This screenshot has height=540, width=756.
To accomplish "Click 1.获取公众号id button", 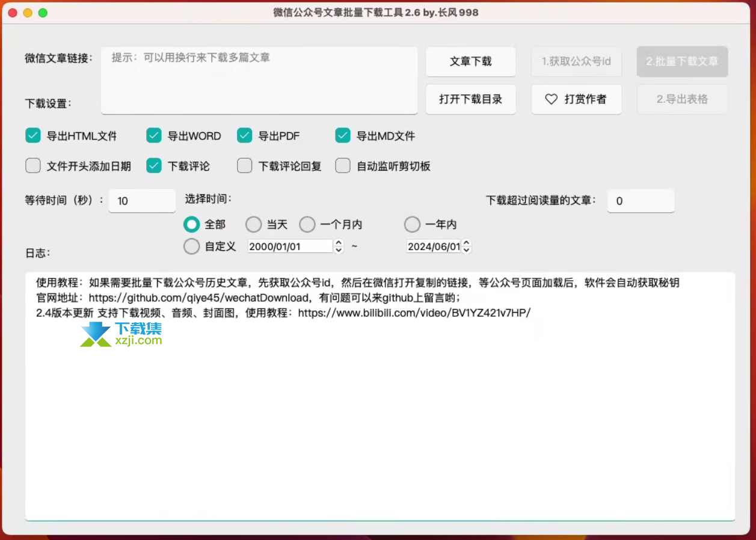I will [576, 61].
